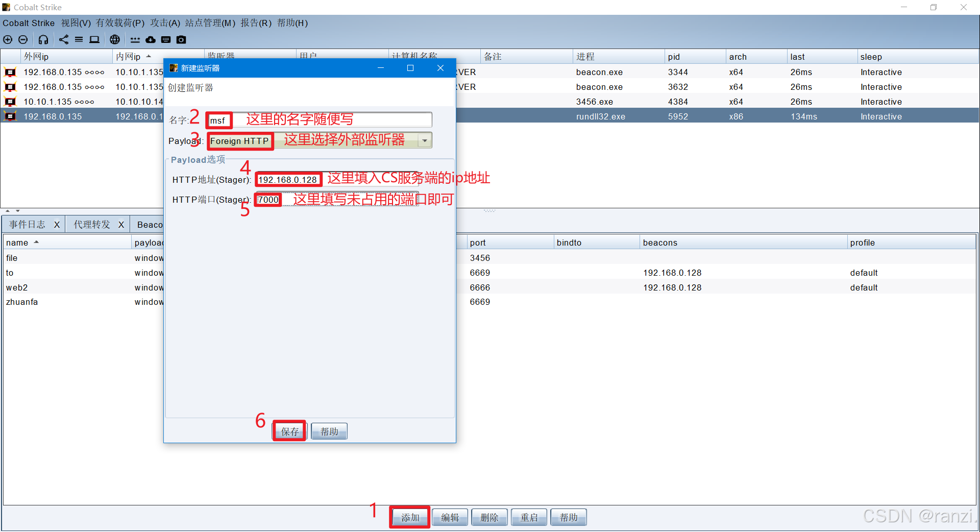The width and height of the screenshot is (980, 532).
Task: Click the 添加 listener button
Action: pyautogui.click(x=410, y=517)
